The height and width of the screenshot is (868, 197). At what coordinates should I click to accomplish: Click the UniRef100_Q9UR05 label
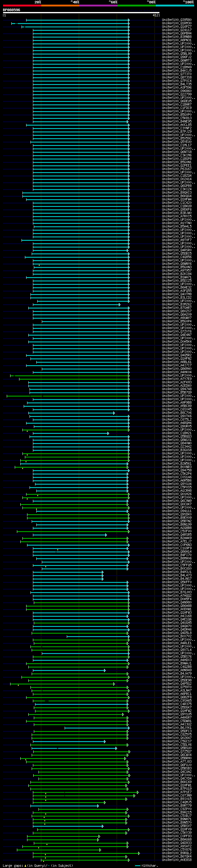point(177,426)
